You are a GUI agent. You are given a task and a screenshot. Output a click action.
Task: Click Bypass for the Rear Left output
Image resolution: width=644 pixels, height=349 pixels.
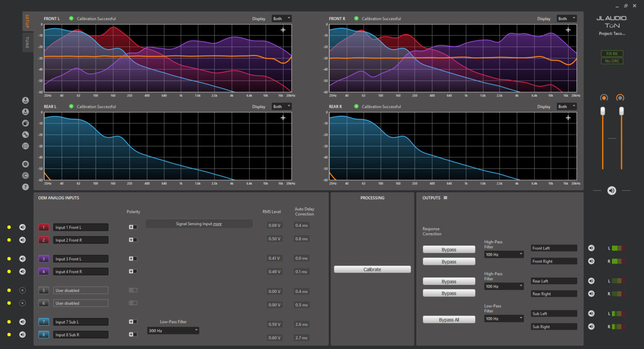449,282
